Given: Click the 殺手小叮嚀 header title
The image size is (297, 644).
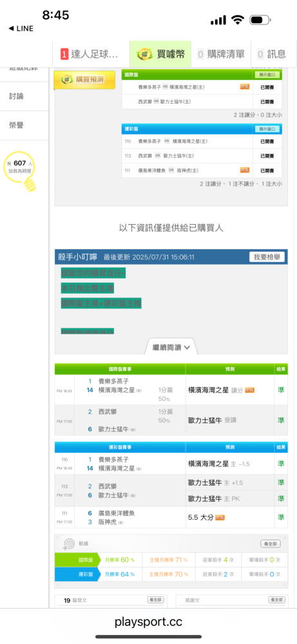Looking at the screenshot, I should point(77,257).
